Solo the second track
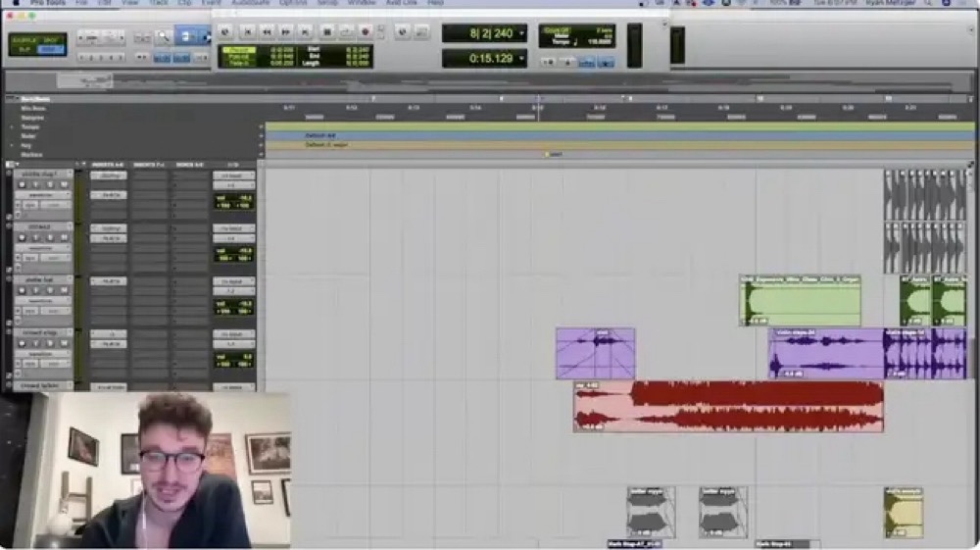 pyautogui.click(x=50, y=236)
